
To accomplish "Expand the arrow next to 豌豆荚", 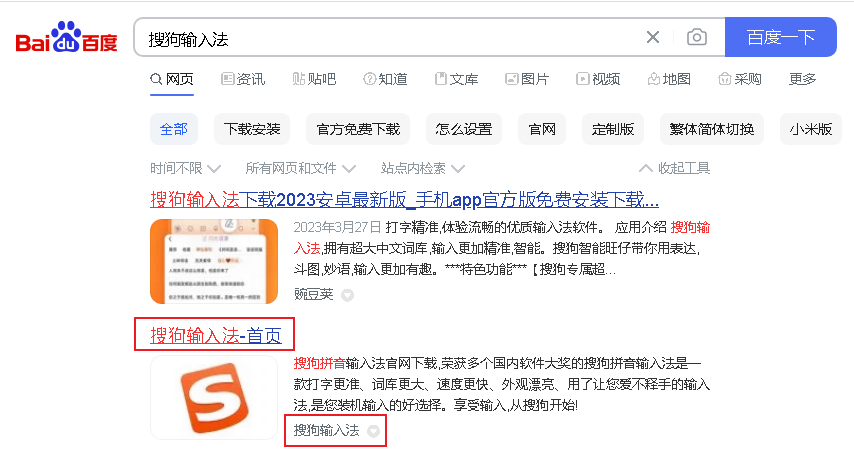I will [347, 295].
